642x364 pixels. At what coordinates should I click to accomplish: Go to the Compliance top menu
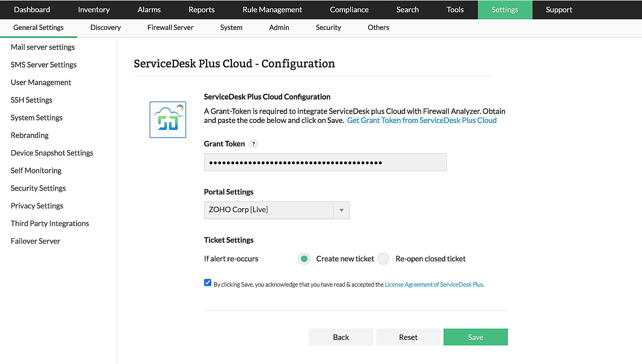[x=349, y=10]
